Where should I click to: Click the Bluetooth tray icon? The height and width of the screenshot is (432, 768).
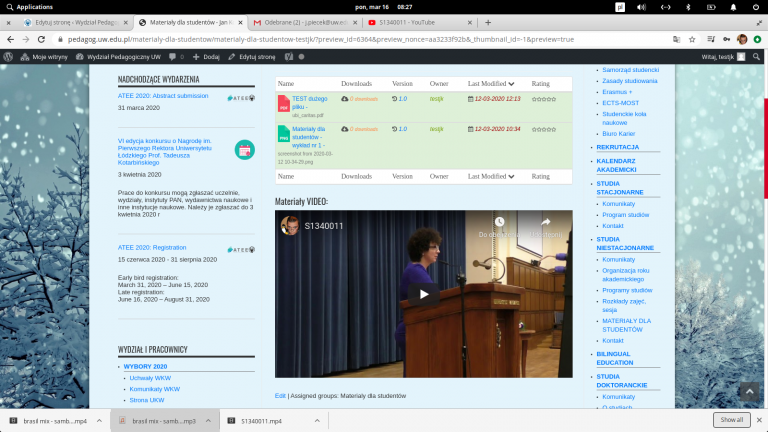point(688,7)
